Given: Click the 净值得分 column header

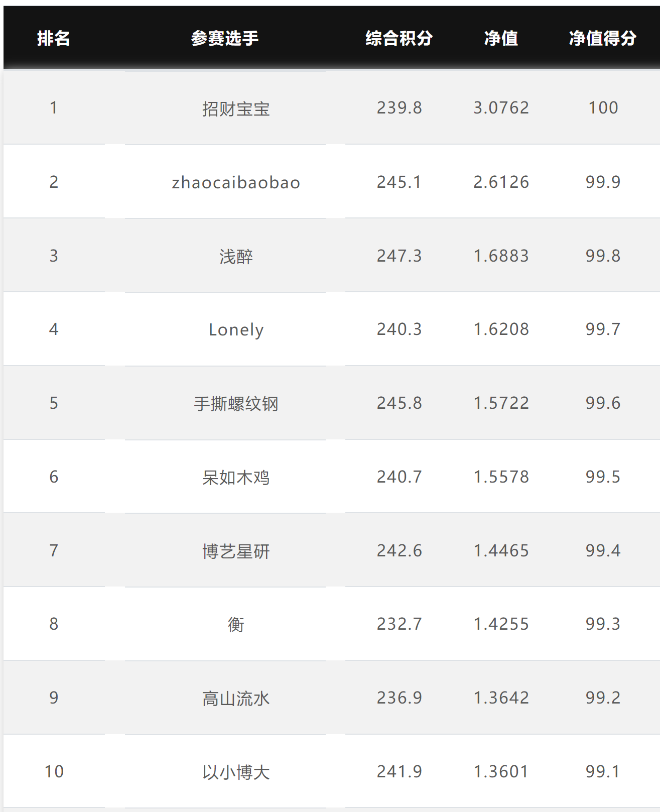Looking at the screenshot, I should coord(603,38).
